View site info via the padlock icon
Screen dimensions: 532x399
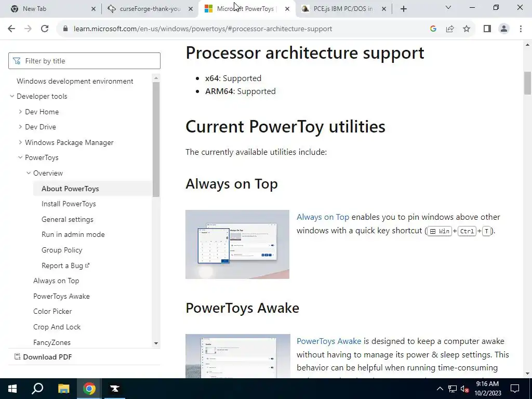65,29
